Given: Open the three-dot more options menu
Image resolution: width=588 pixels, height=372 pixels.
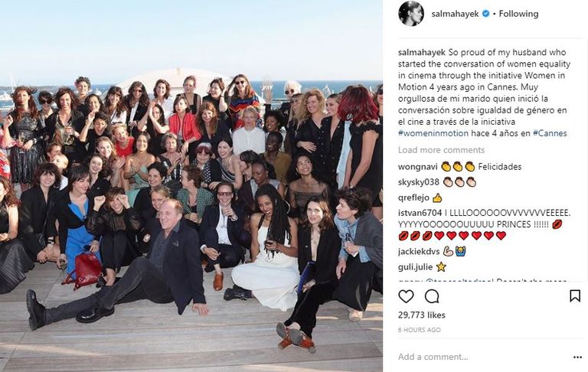Looking at the screenshot, I should pyautogui.click(x=577, y=357).
